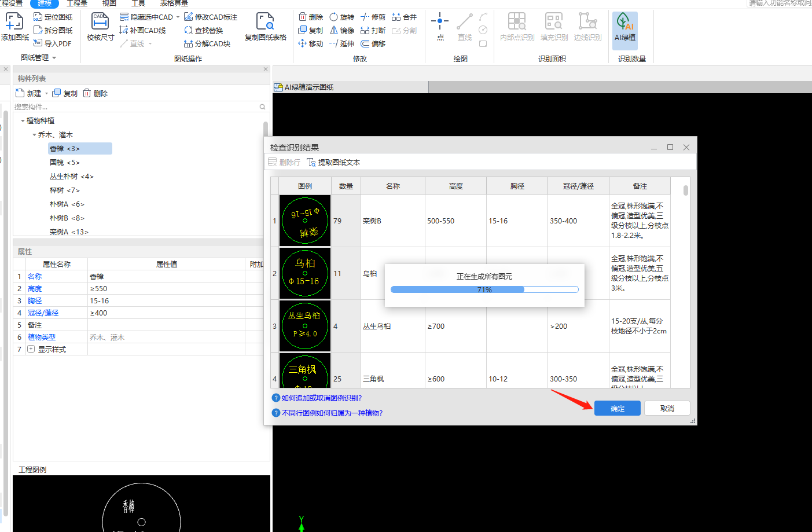
Task: Click 提取图纸文本 in the dialog toolbar
Action: point(333,162)
